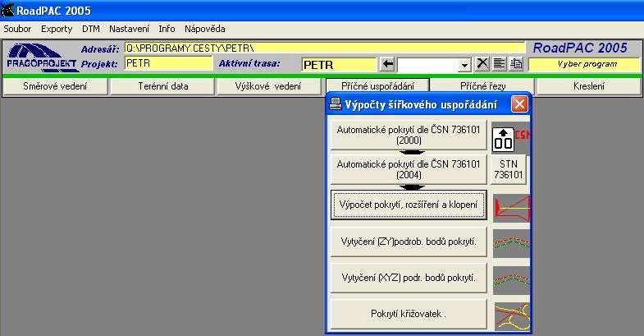Click the Výškové vedení button
Viewport: 644px width, 336px height.
click(267, 86)
